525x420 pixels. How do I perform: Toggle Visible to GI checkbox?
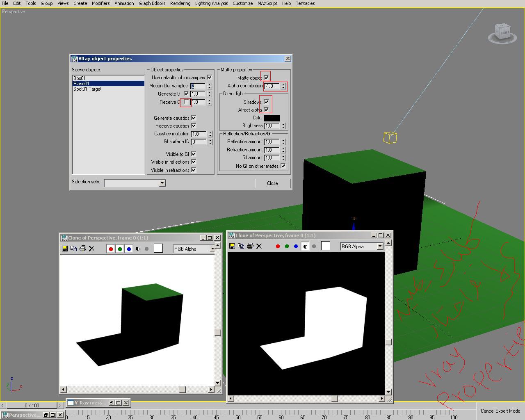click(194, 154)
